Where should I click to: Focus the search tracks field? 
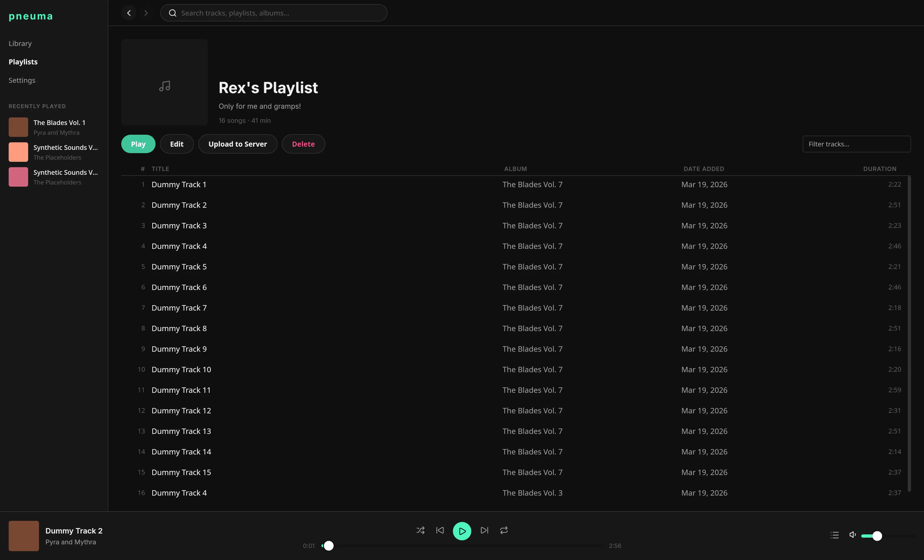click(274, 13)
